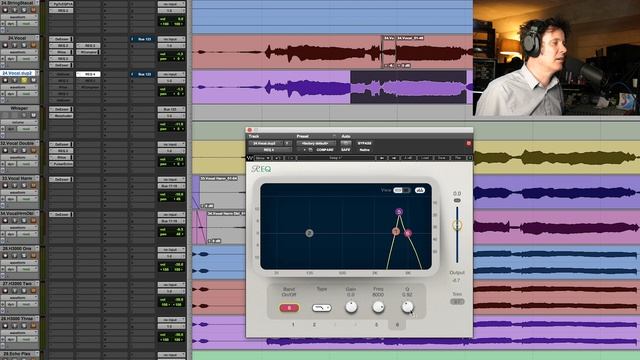Viewport: 640px width, 360px height.
Task: Open 24.Vocal automation mode read dropdown
Action: point(27,59)
